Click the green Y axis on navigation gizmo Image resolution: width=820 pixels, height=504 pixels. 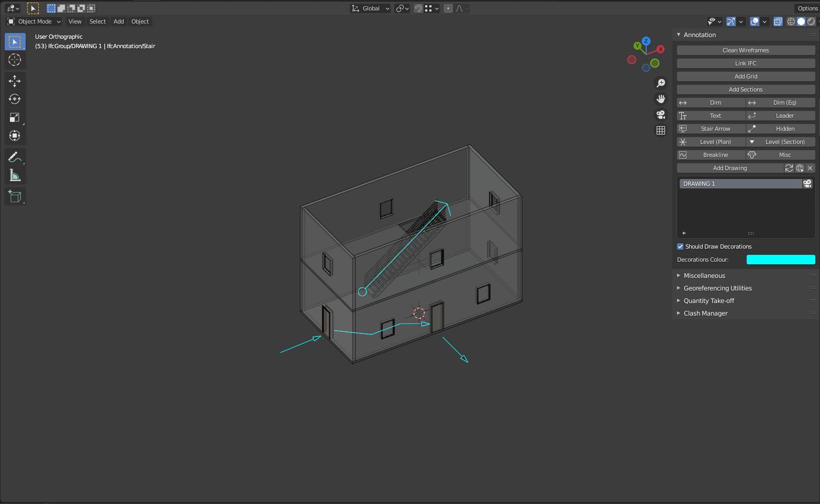click(x=637, y=46)
